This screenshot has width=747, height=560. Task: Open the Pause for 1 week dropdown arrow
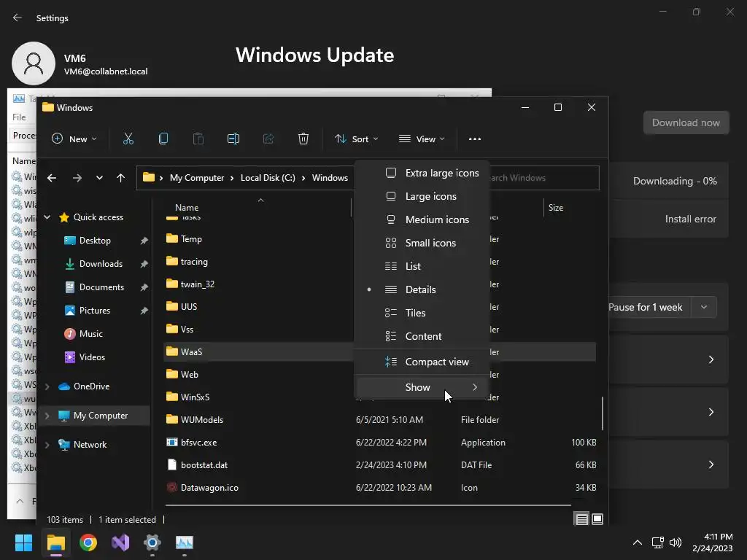coord(704,307)
